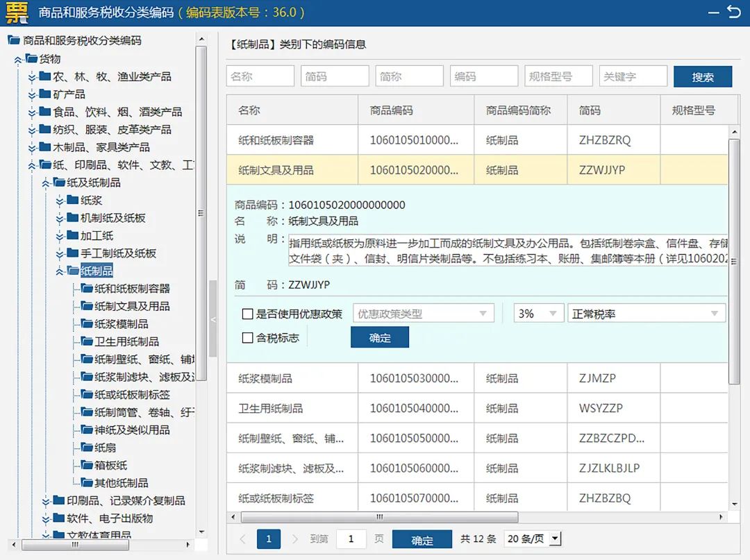Click folder icon of 木制品、家具类产品 node
The height and width of the screenshot is (560, 750).
point(45,146)
